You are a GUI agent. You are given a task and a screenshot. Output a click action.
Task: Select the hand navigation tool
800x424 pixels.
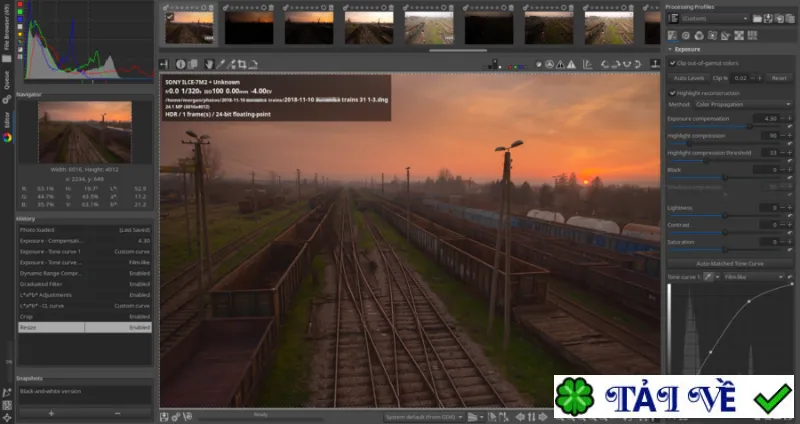tap(209, 64)
